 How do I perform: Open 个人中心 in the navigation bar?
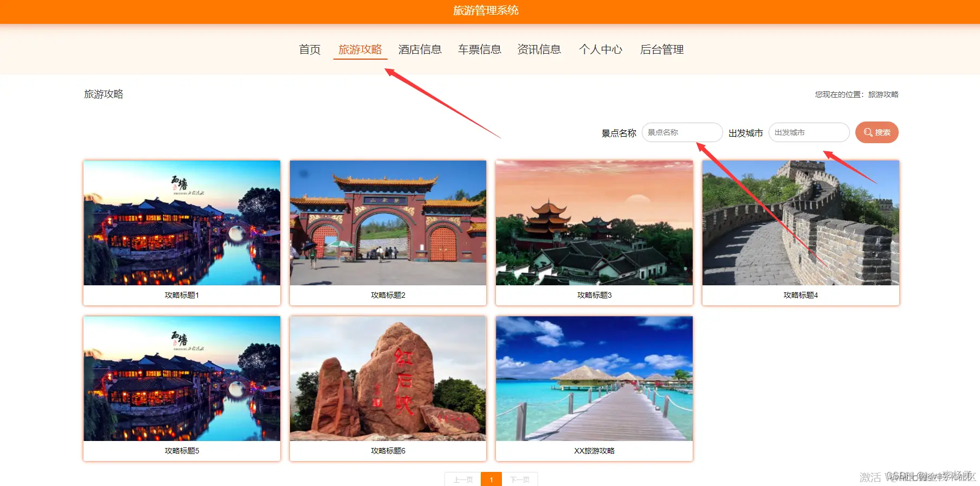[x=601, y=49]
